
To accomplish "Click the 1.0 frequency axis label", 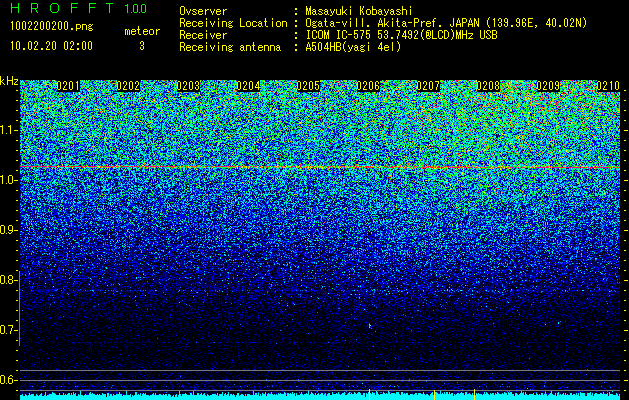I will [9, 181].
